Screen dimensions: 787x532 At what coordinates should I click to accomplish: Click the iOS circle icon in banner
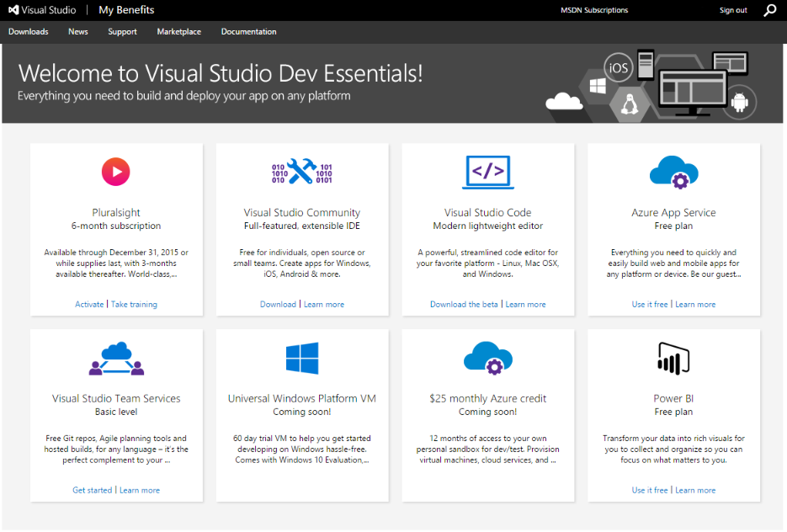coord(619,67)
